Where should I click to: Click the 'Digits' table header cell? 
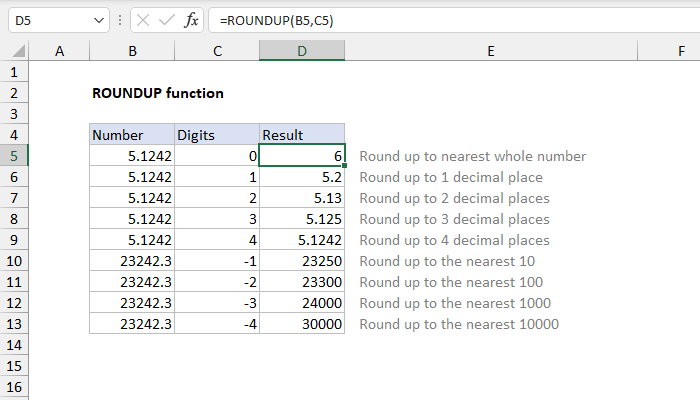pos(217,135)
